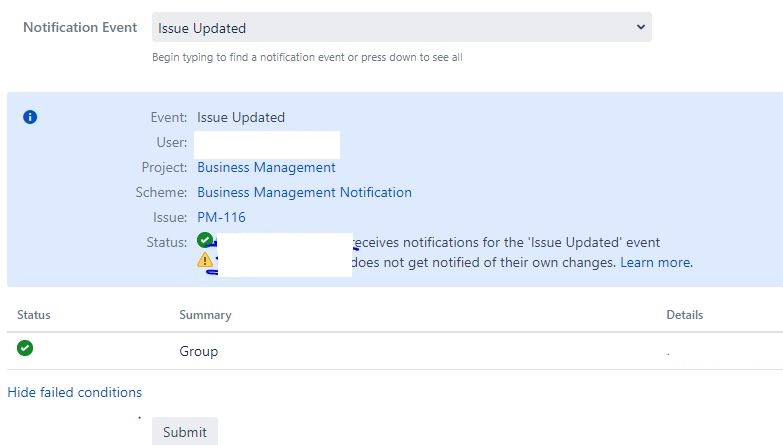Click the Status column header

pos(34,315)
